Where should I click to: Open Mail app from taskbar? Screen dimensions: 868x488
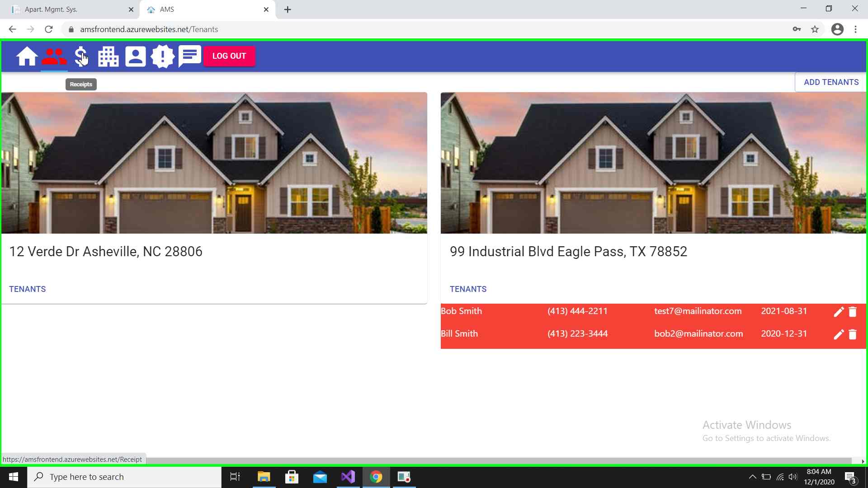click(x=320, y=477)
